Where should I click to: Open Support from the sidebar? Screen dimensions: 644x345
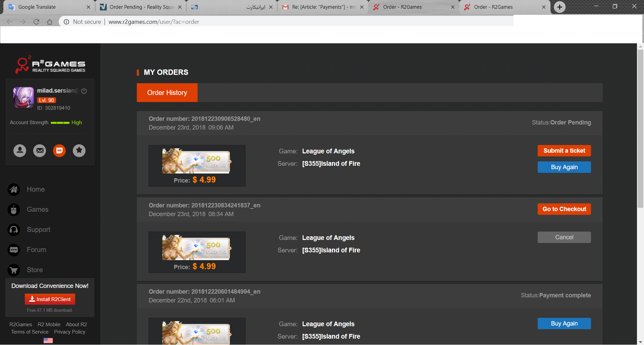tap(38, 230)
